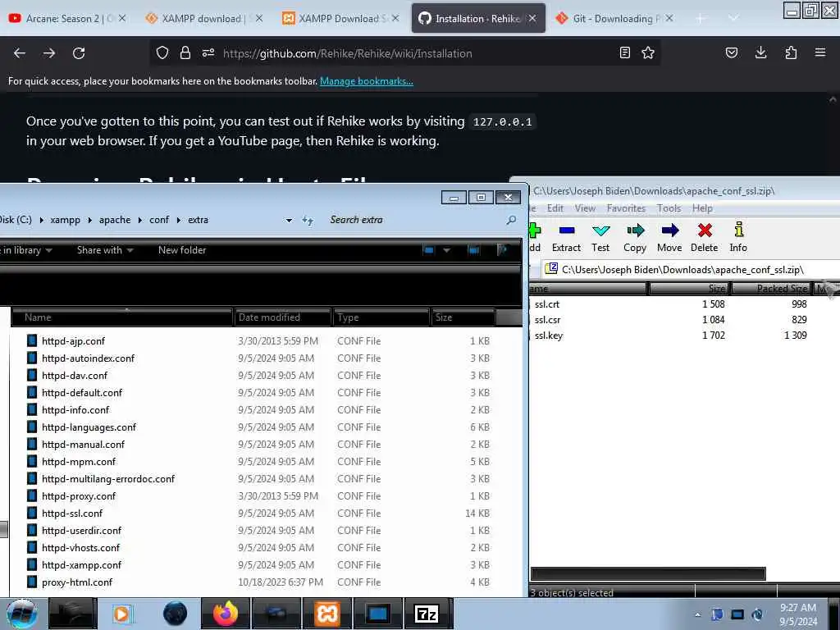Select ssl.crt in the archive

click(x=546, y=304)
